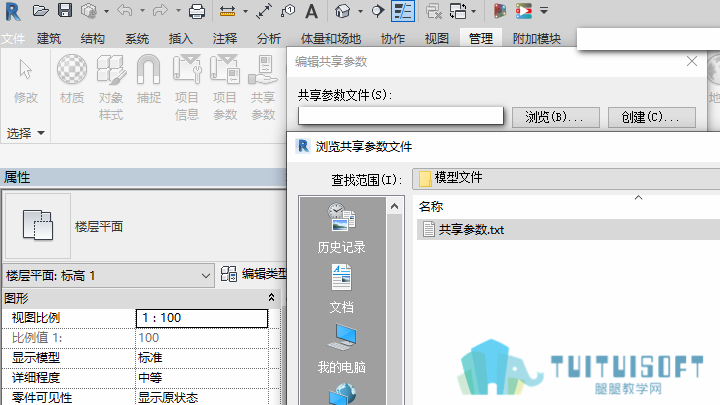Open a project with the Open folder icon
720x405 pixels.
[40, 11]
